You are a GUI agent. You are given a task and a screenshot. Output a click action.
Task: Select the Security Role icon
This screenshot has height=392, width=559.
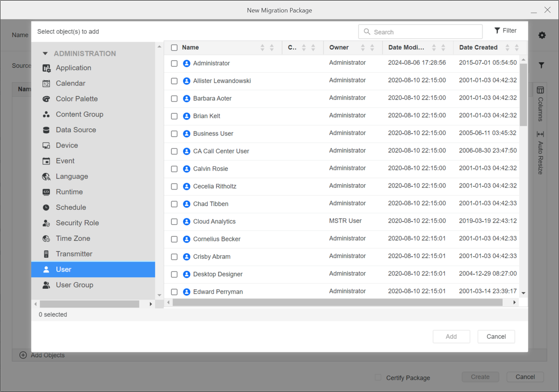pyautogui.click(x=46, y=223)
